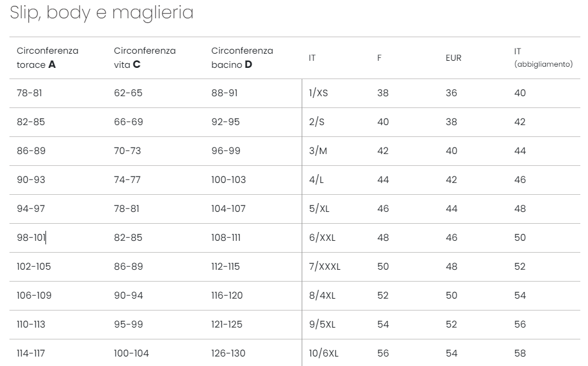
Task: Click the F column header
Action: [x=379, y=58]
